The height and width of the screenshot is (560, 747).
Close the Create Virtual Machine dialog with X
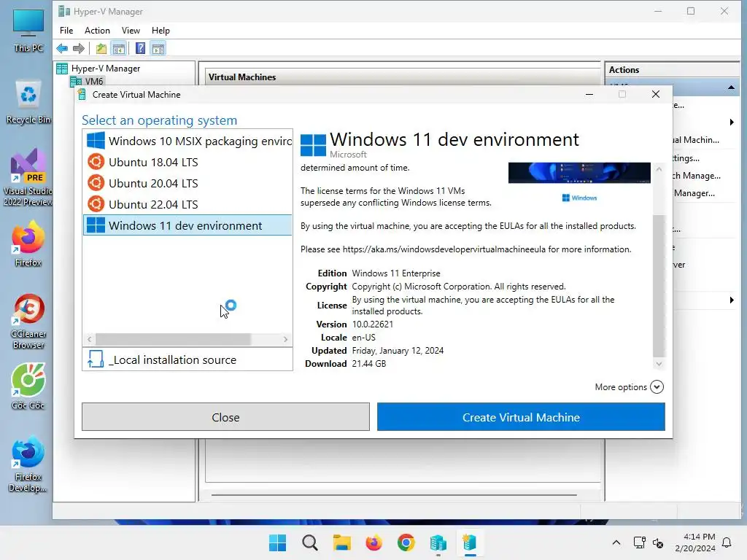tap(656, 94)
